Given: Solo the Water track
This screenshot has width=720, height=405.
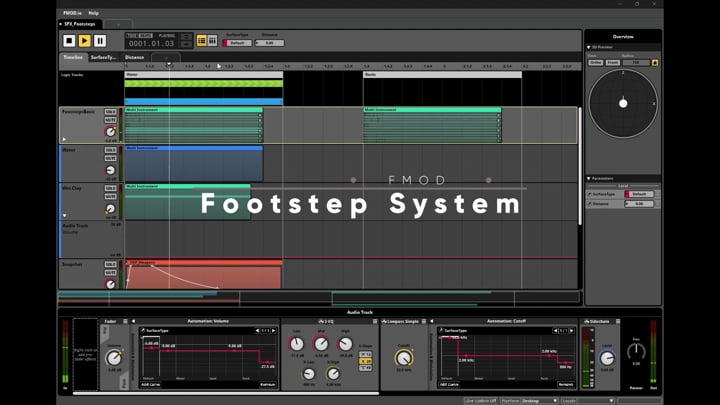Looking at the screenshot, I should click(110, 150).
